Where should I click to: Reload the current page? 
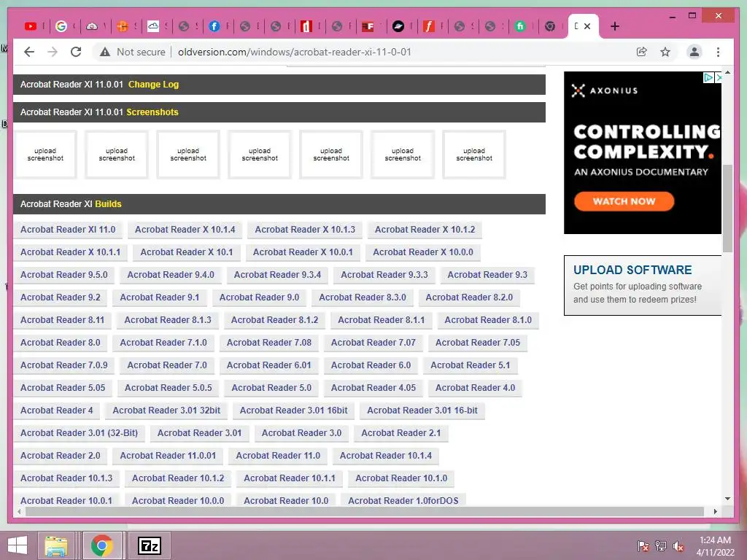pos(76,52)
